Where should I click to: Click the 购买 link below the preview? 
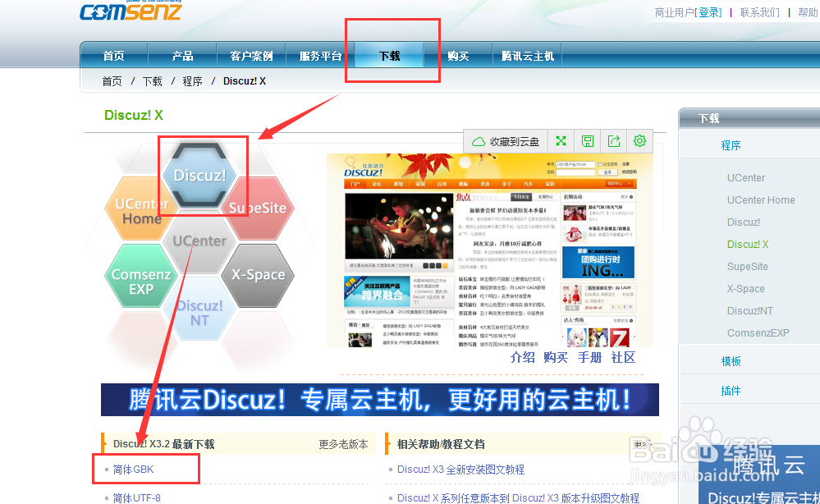coord(556,358)
